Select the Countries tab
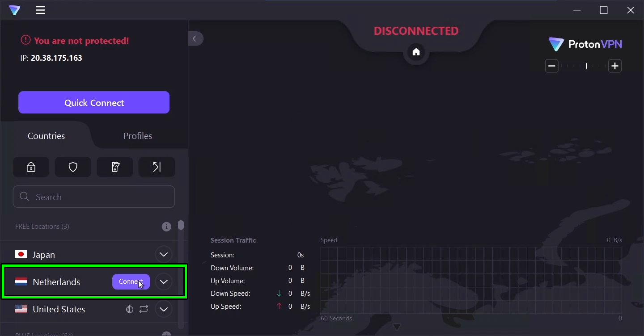 [x=46, y=136]
